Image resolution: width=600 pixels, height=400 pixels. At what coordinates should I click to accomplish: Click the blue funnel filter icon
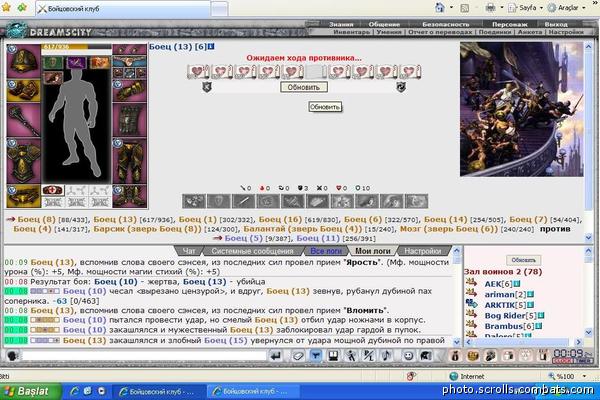tap(315, 356)
